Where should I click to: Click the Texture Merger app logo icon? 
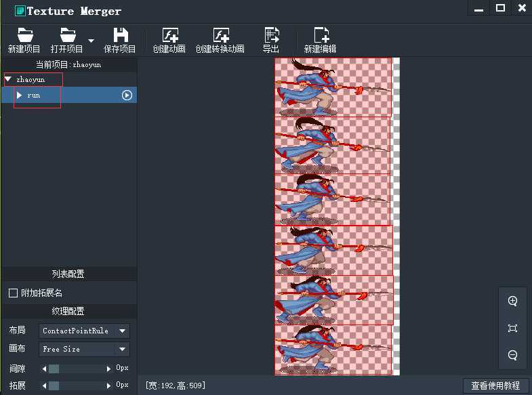pyautogui.click(x=20, y=11)
